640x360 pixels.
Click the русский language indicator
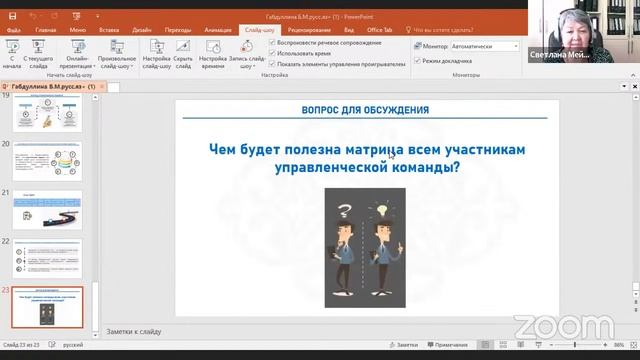pos(73,345)
